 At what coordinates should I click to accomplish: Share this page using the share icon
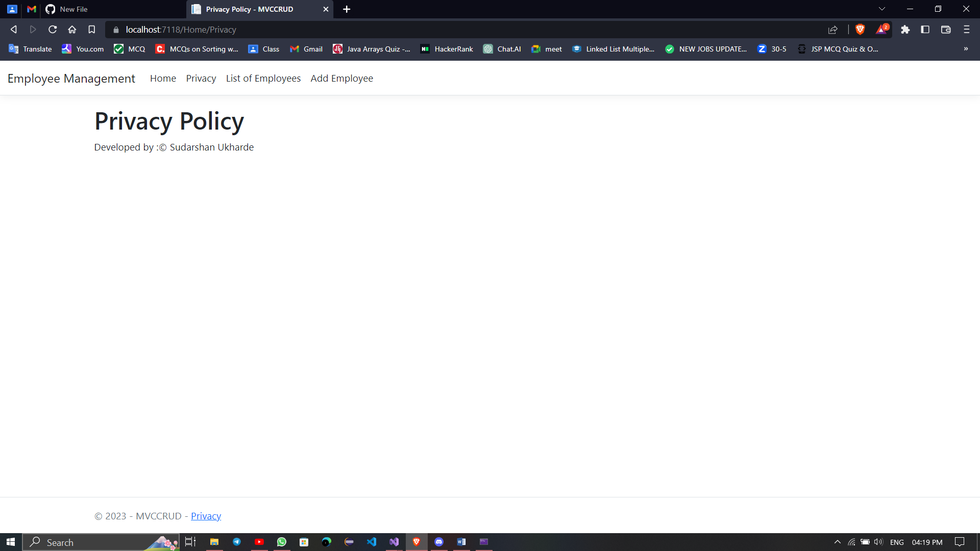tap(833, 30)
